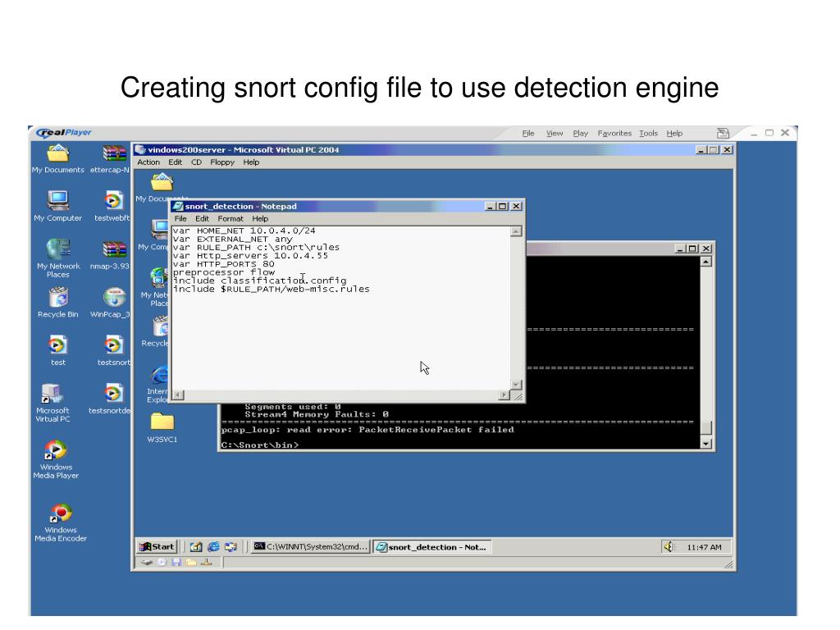Click the 'var RULE_PATH c:\snort\rules' line
The image size is (840, 630).
coord(256,247)
